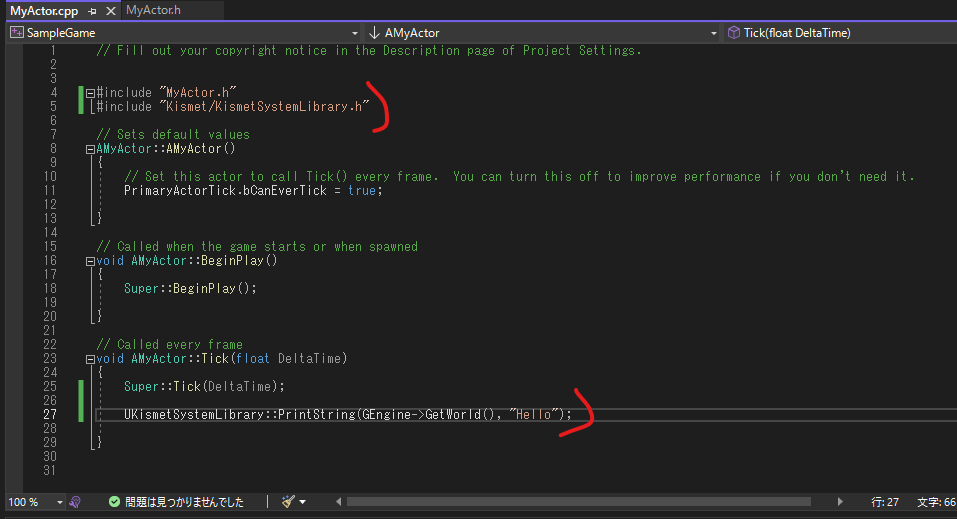957x519 pixels.
Task: Click on "Kismet/KismetSystemLibrary.h" include string
Action: click(264, 107)
